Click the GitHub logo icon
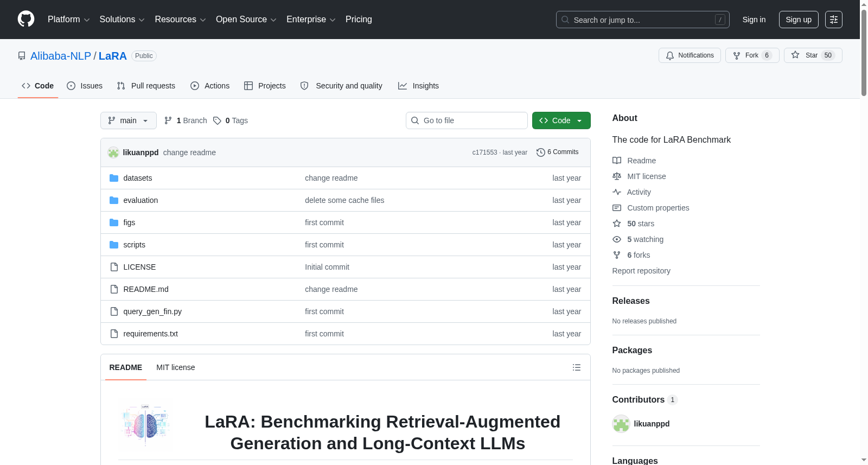The height and width of the screenshot is (465, 868). coord(26,19)
